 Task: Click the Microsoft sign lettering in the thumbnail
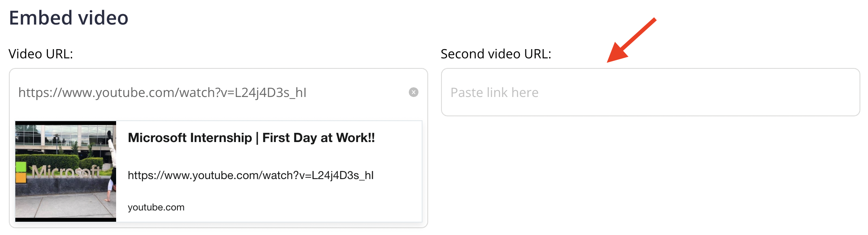(66, 172)
